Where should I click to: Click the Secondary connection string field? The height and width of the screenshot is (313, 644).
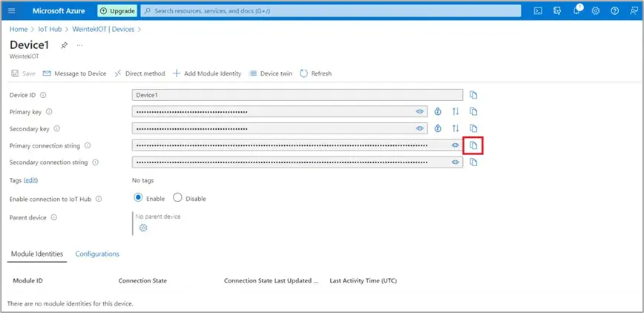click(298, 162)
